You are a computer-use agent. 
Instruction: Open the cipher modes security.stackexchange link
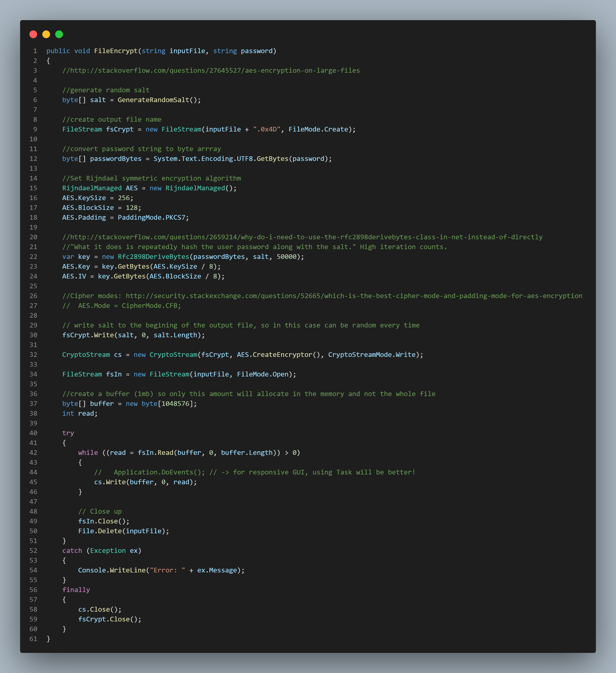pos(354,296)
